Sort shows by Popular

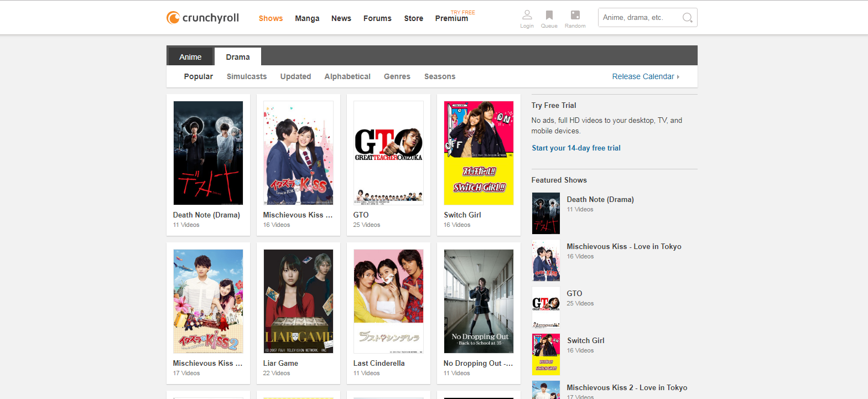click(199, 76)
